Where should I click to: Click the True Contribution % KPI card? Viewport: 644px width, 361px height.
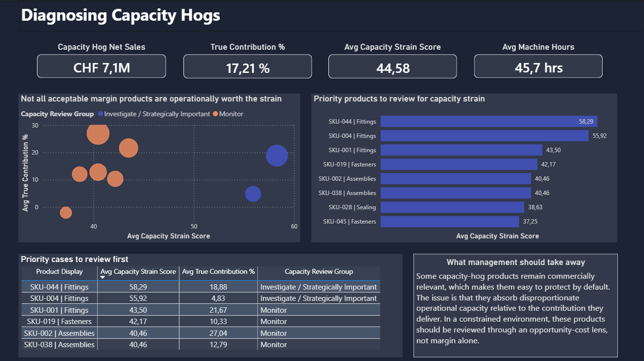[x=247, y=66]
